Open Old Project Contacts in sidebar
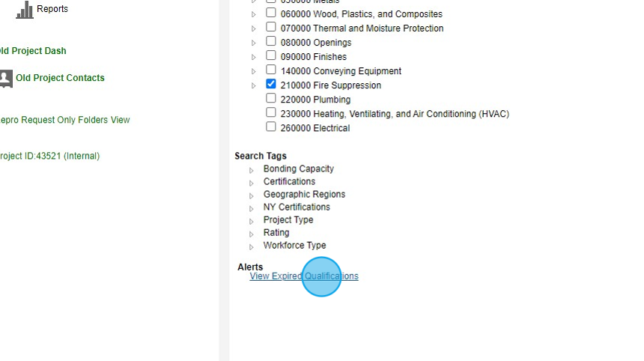The height and width of the screenshot is (361, 644). pos(60,78)
